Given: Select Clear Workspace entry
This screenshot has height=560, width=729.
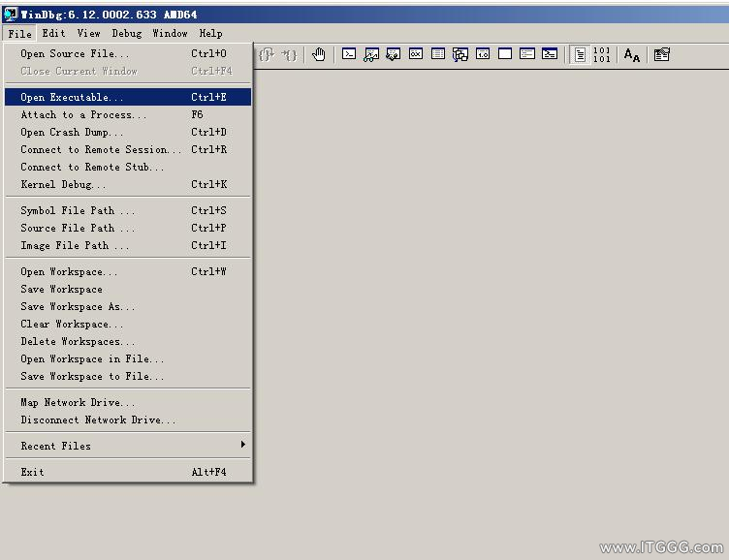Looking at the screenshot, I should pyautogui.click(x=128, y=324).
